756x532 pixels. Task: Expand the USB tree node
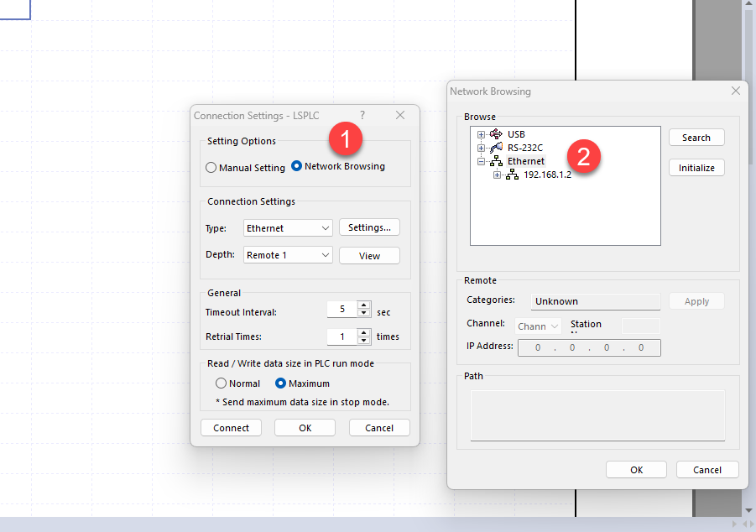(x=481, y=134)
